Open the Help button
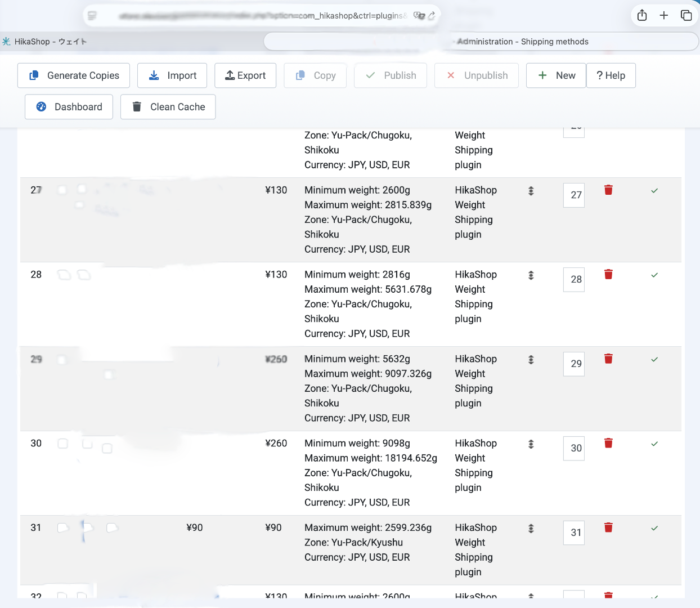The height and width of the screenshot is (608, 700). click(611, 75)
